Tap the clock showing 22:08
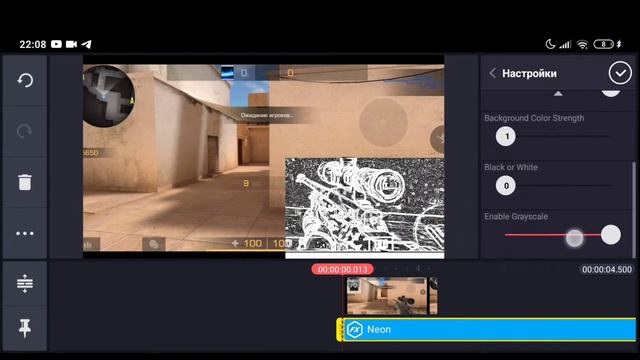640x360 pixels. point(33,44)
